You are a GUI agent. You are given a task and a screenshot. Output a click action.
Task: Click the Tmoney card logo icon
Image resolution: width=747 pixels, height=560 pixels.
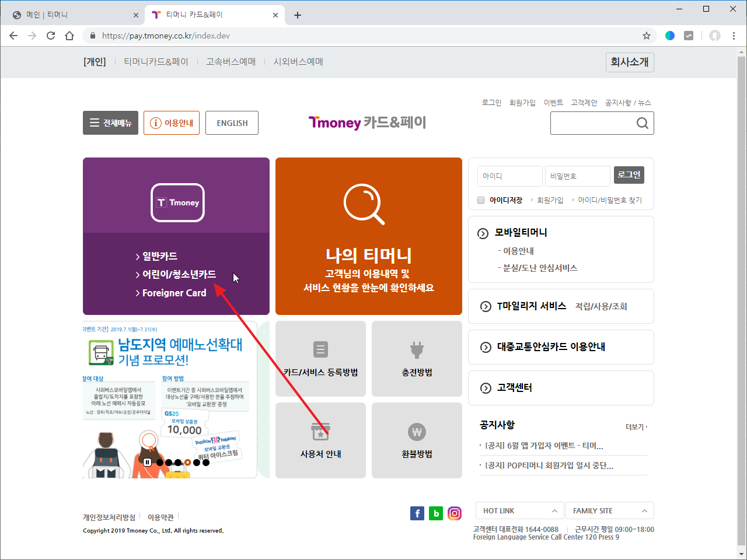pyautogui.click(x=177, y=203)
